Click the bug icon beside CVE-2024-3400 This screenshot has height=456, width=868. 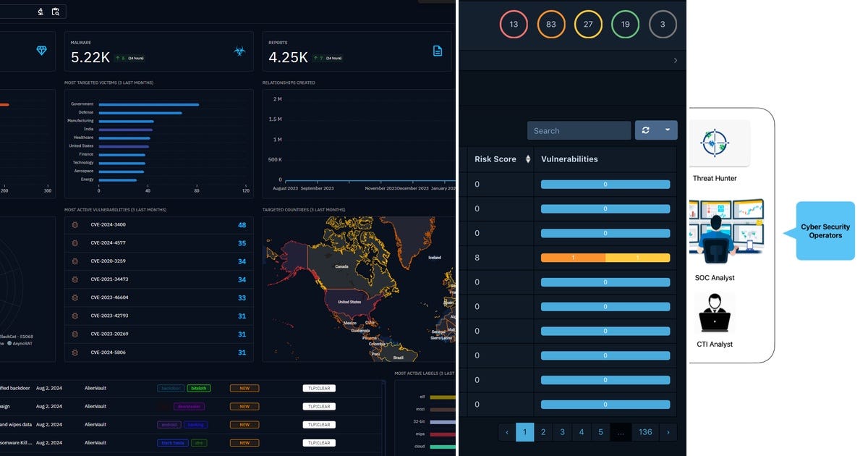(x=75, y=224)
